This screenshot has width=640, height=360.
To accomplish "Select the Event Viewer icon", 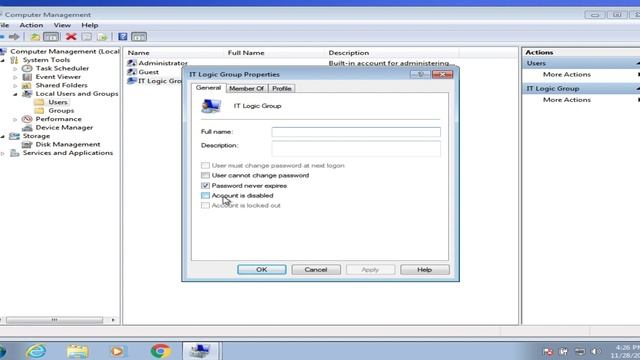I will [27, 77].
